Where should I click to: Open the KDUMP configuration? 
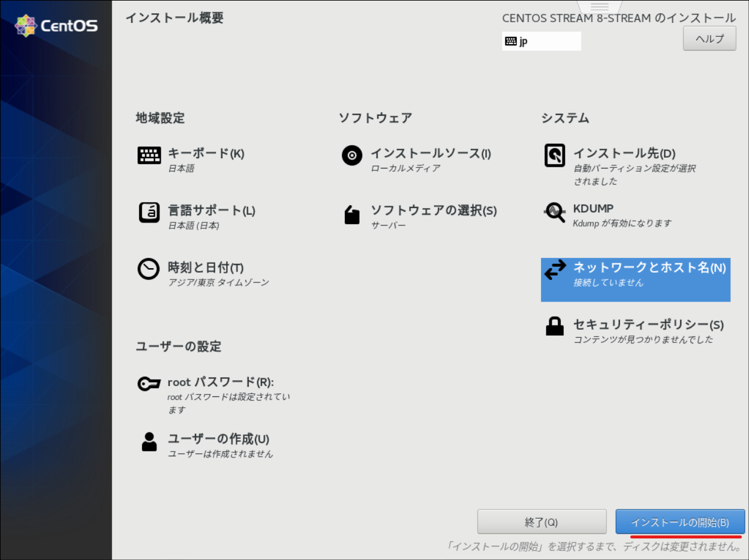(x=593, y=209)
